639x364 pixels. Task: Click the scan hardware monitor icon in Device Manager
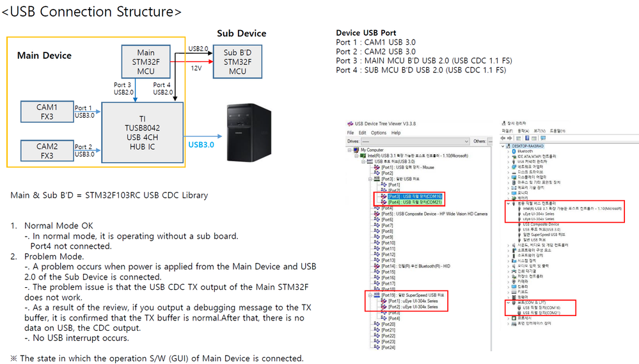point(543,138)
